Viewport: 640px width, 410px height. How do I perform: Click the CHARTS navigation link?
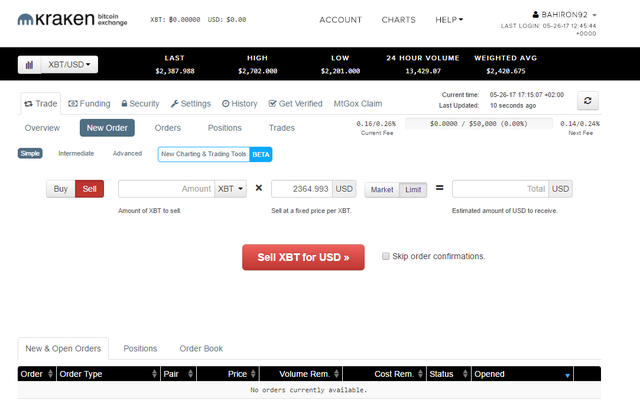pos(398,20)
